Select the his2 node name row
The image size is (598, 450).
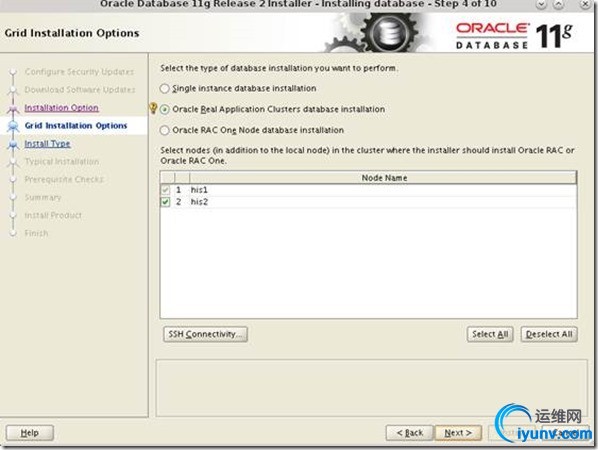pos(368,202)
